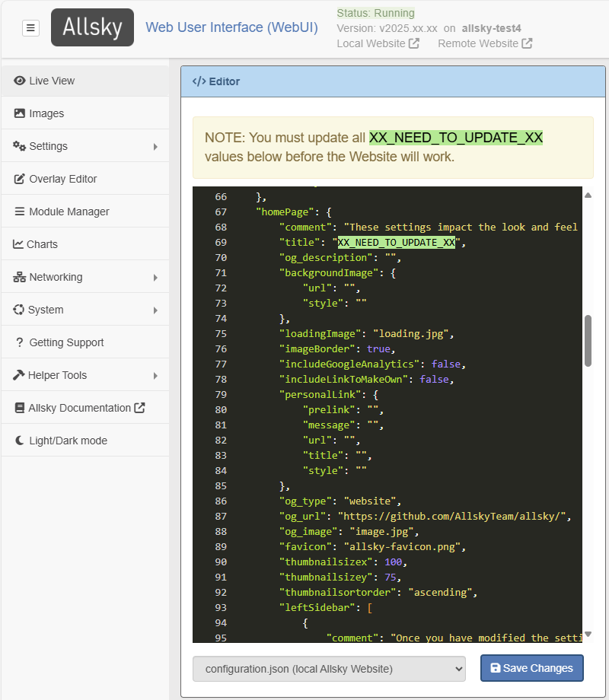Open the Remote Website link
This screenshot has width=609, height=700.
coord(485,43)
